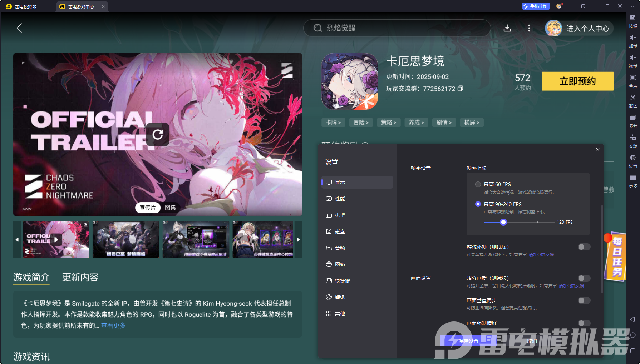
Task: Click the 加量 volume up icon
Action: [632, 41]
